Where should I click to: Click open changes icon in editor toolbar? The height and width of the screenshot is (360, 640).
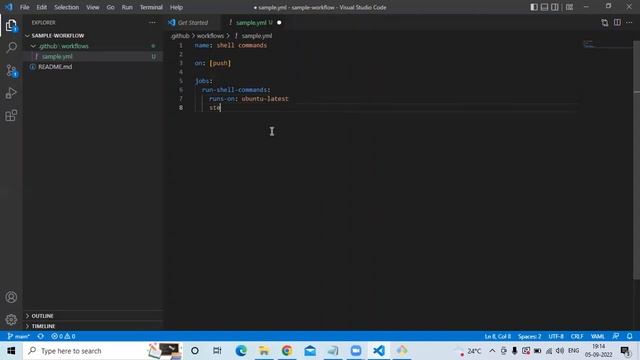604,22
